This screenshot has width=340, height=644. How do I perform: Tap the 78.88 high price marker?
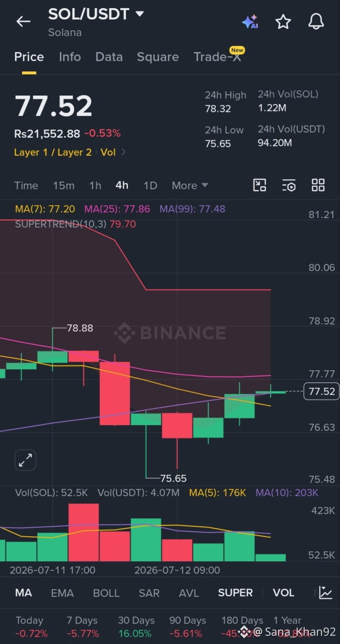[80, 328]
